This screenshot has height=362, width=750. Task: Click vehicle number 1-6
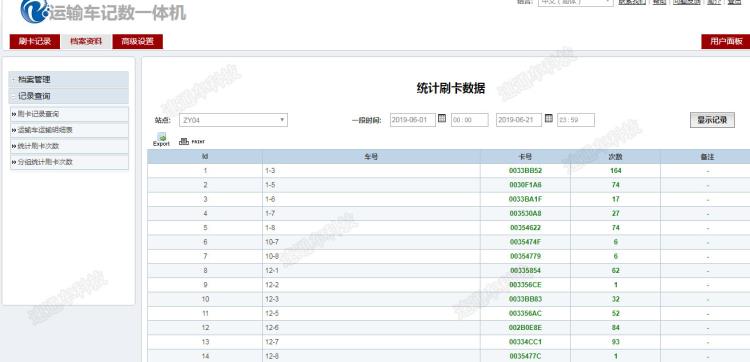(x=270, y=199)
